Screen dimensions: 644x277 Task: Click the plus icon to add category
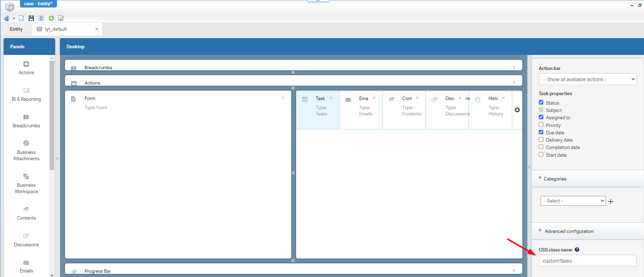click(x=611, y=201)
